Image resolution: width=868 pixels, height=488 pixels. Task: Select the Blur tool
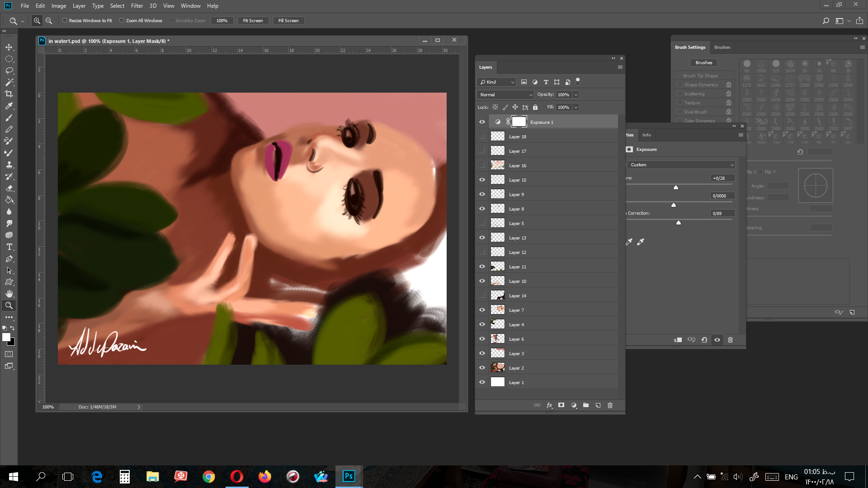click(9, 211)
